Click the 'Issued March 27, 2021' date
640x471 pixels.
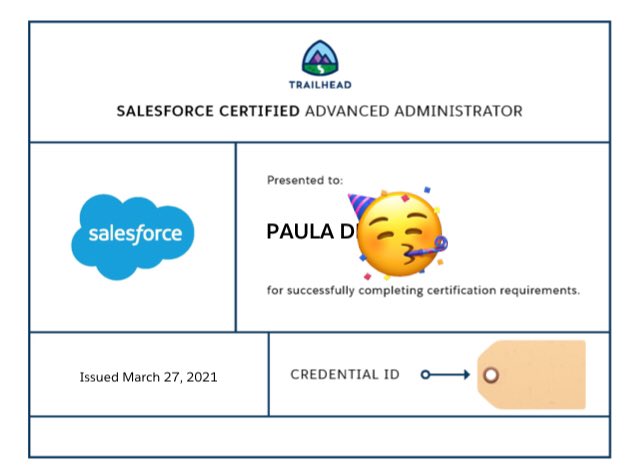point(149,377)
